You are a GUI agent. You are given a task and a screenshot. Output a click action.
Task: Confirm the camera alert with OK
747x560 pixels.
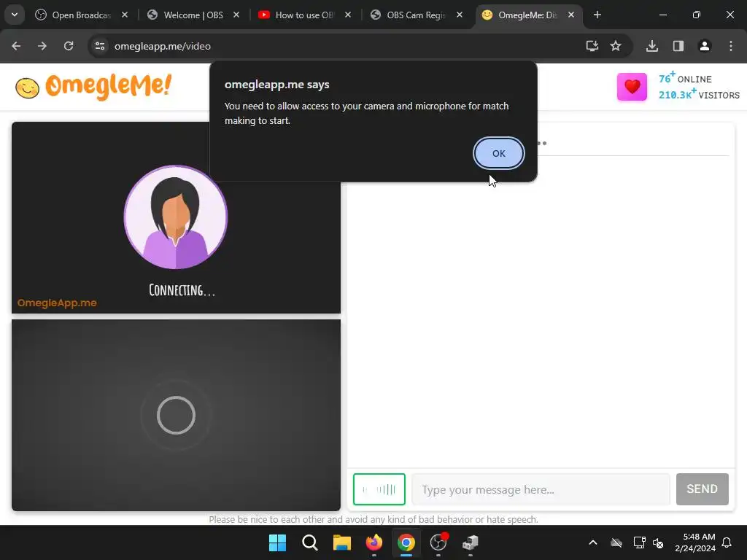click(x=498, y=153)
